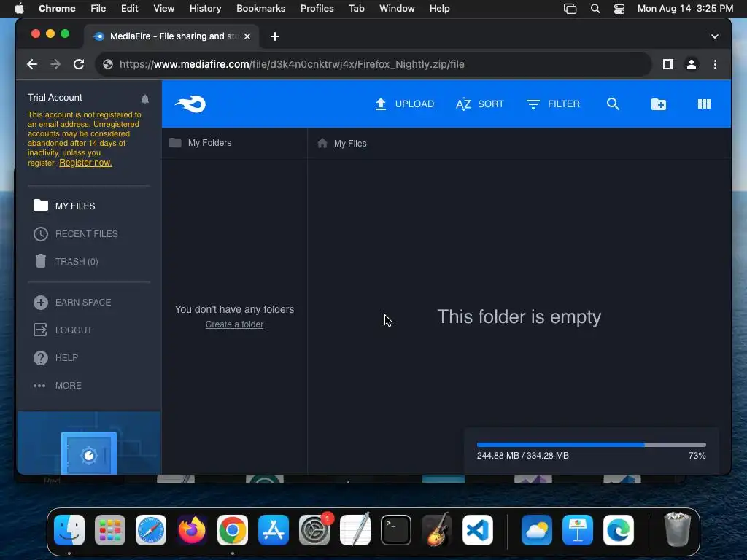Open GarageBand from the Dock
The image size is (747, 560).
(437, 530)
